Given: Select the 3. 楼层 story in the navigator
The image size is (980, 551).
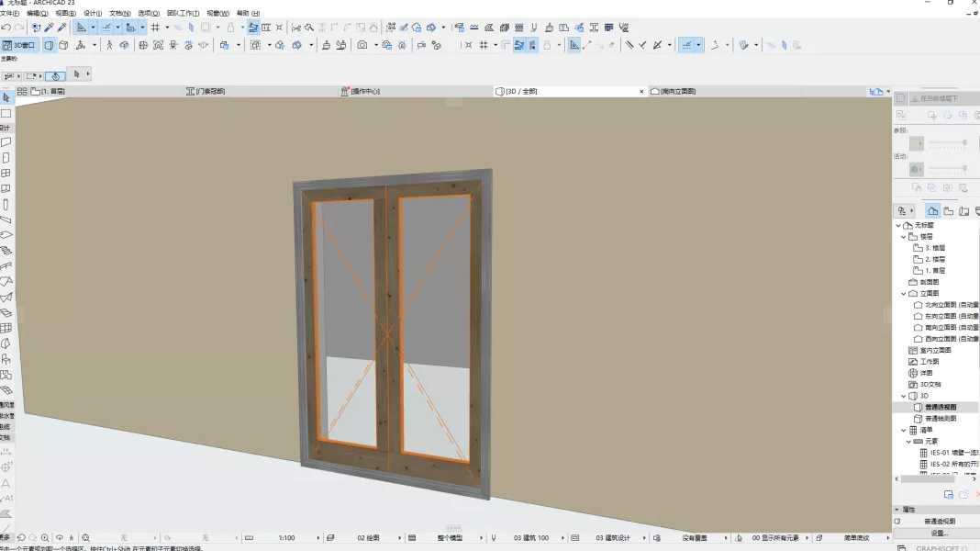Looking at the screenshot, I should 930,248.
